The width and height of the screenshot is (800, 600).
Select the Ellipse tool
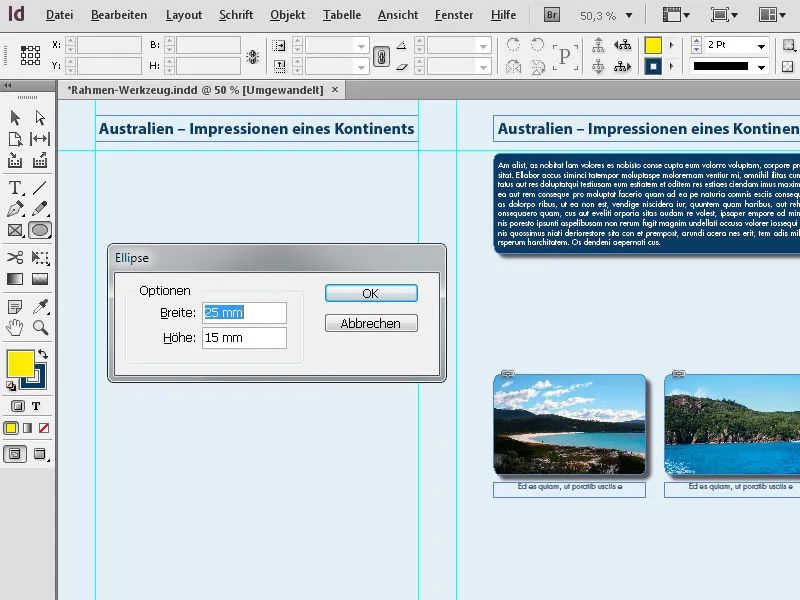coord(40,230)
